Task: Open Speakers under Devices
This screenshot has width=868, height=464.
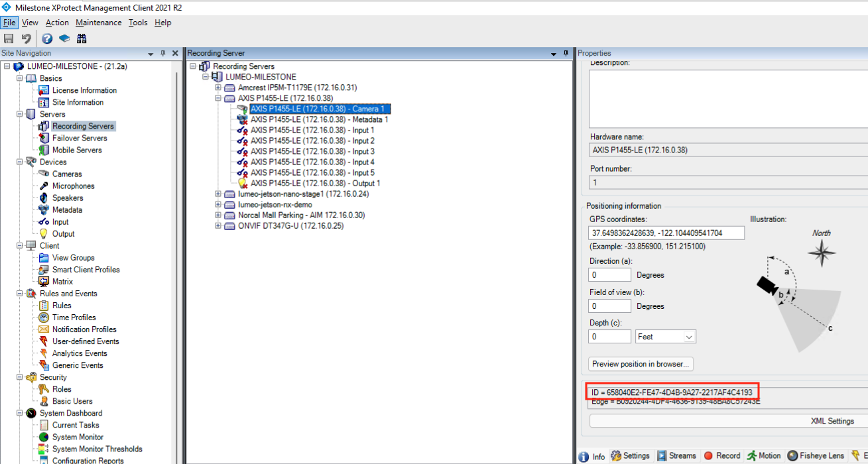Action: [68, 198]
